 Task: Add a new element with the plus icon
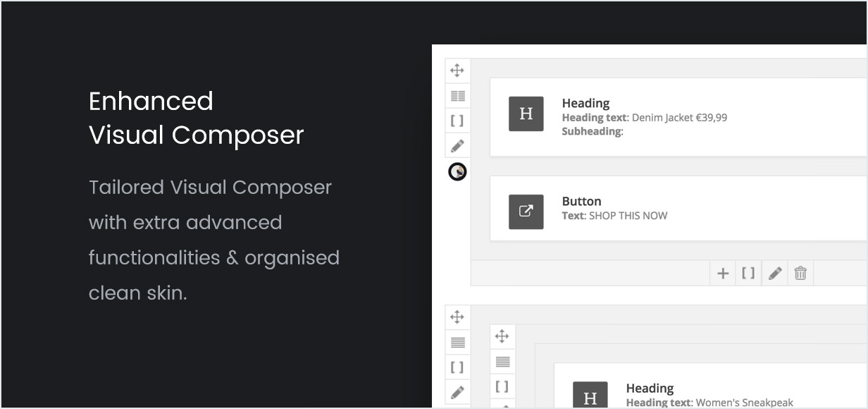pyautogui.click(x=722, y=273)
